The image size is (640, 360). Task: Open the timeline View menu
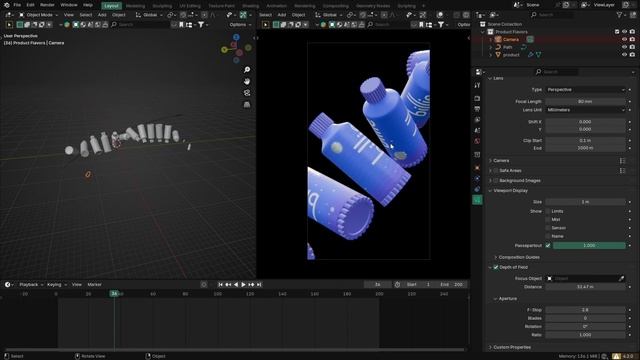coord(76,284)
